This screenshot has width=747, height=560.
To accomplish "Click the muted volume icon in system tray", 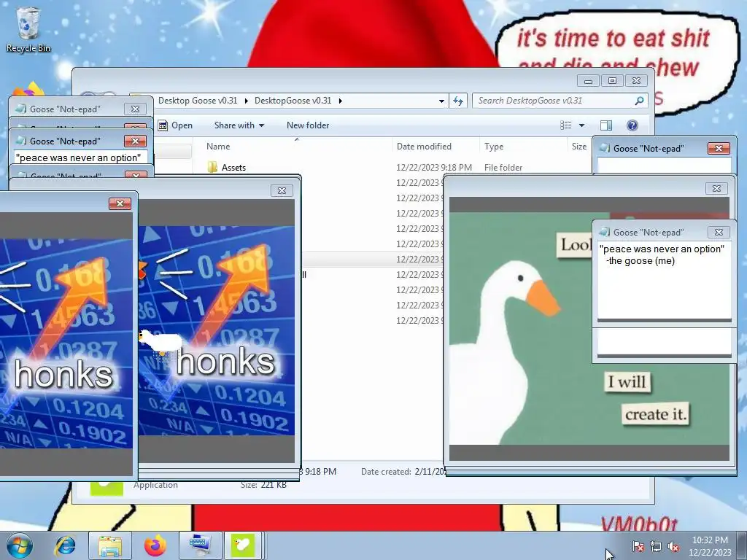I will point(673,546).
